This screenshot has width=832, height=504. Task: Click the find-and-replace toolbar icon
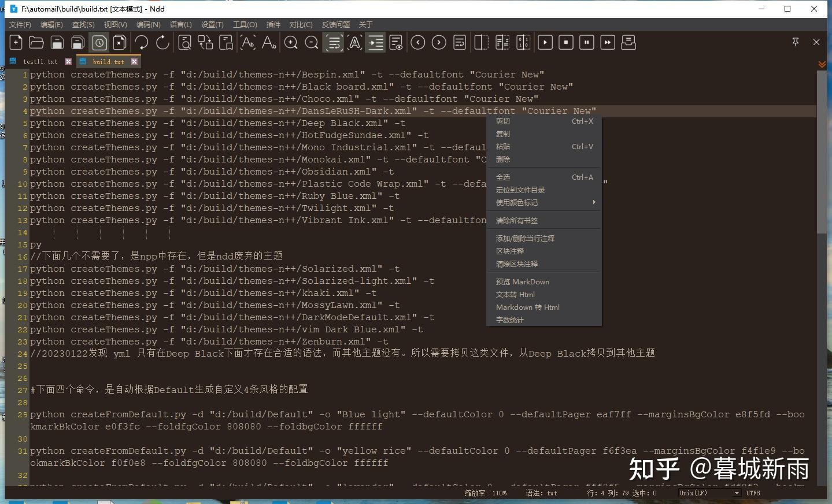(x=205, y=42)
